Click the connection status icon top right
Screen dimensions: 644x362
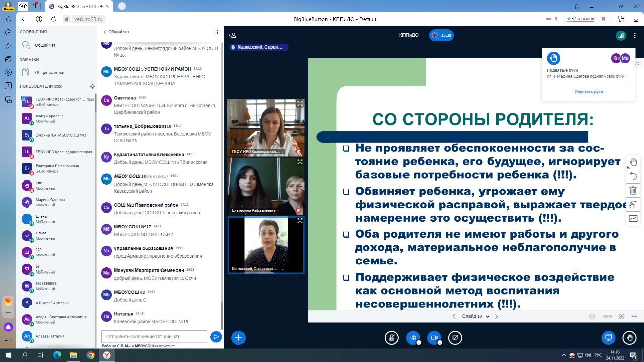(621, 36)
